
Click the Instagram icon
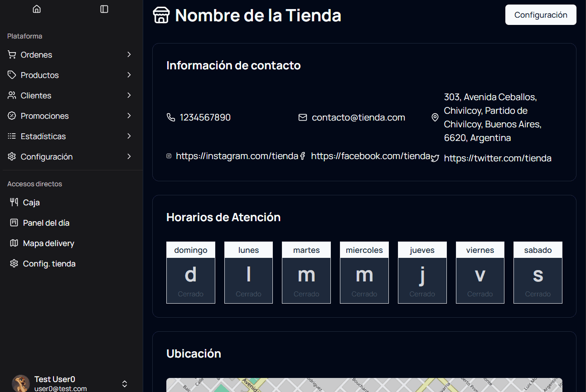(x=169, y=156)
